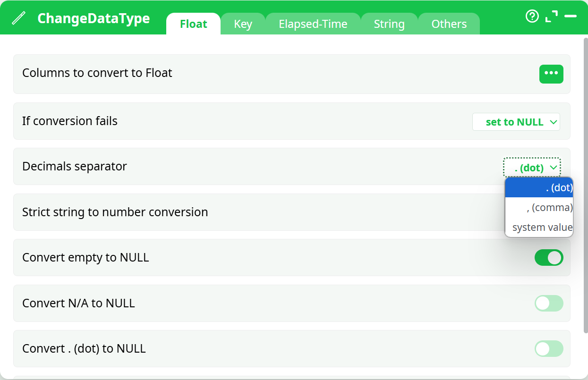The width and height of the screenshot is (588, 380).
Task: Disable the Convert empty to NULL toggle
Action: click(549, 258)
